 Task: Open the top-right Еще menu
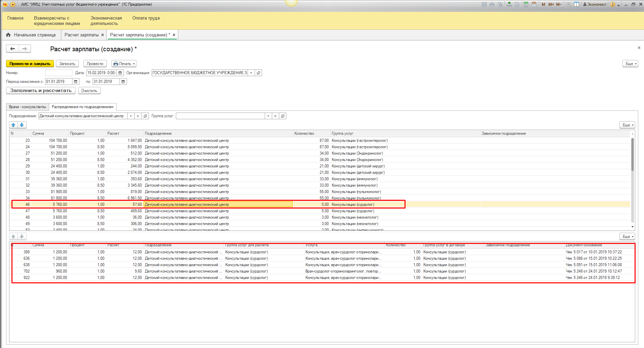630,64
